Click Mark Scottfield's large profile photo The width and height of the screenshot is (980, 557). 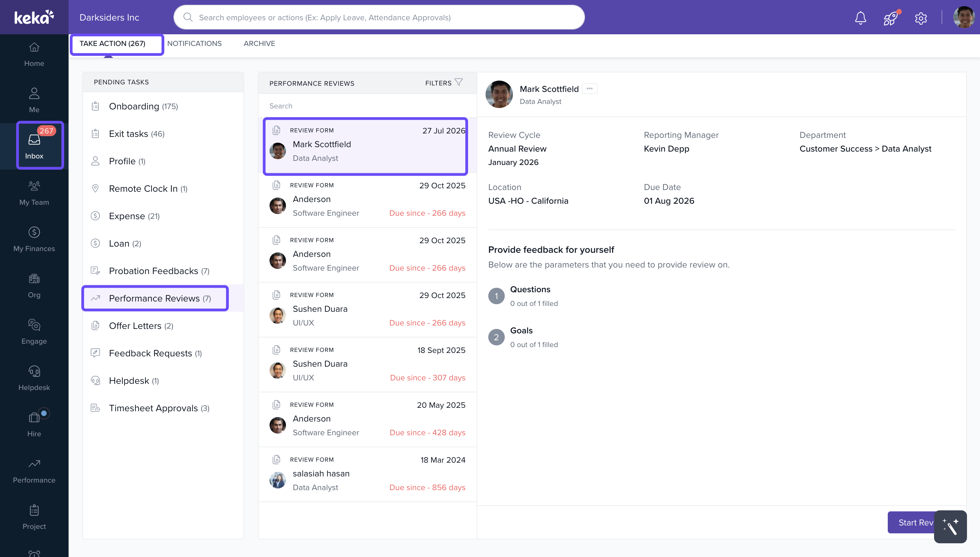[499, 94]
